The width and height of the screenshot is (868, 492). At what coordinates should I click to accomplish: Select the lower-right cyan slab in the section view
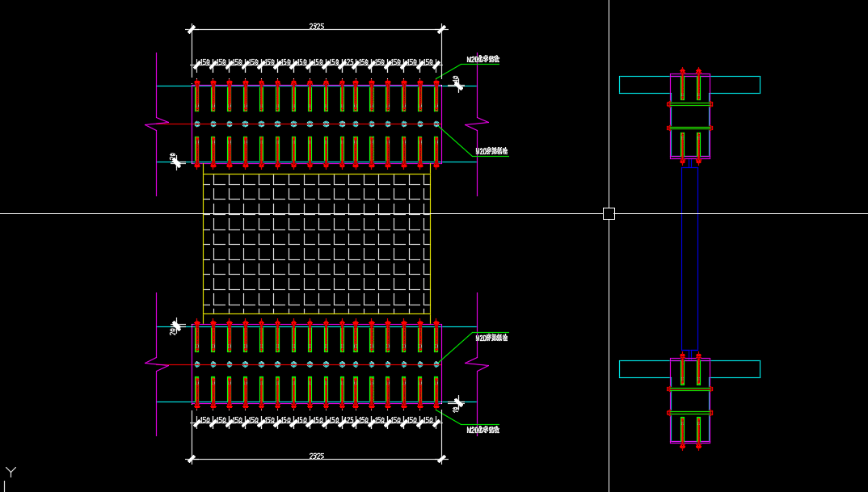tap(735, 369)
